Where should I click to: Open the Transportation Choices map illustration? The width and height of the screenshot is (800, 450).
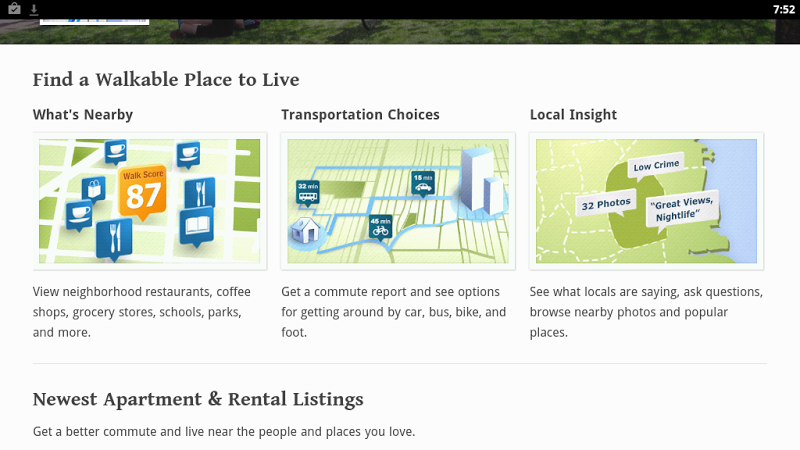pyautogui.click(x=398, y=201)
